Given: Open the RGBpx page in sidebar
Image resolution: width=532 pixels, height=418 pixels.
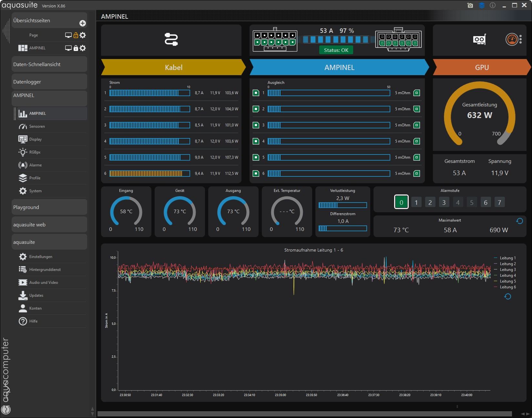Looking at the screenshot, I should 35,152.
